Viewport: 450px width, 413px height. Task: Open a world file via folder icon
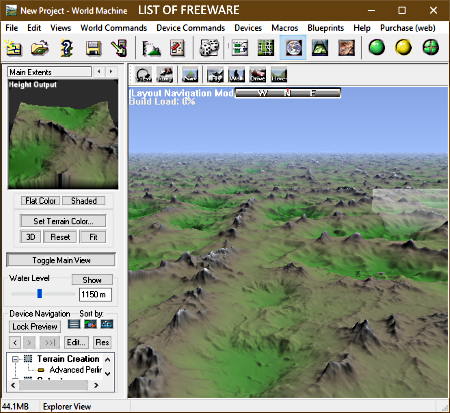pos(40,48)
